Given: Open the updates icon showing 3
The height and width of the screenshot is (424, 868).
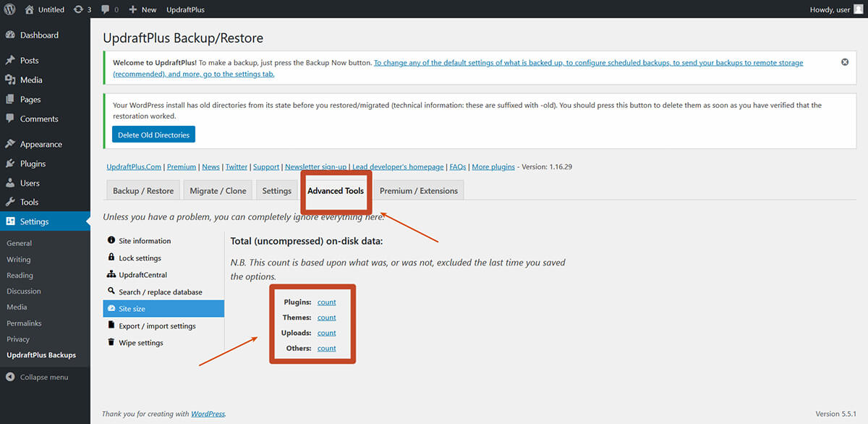Looking at the screenshot, I should click(78, 9).
